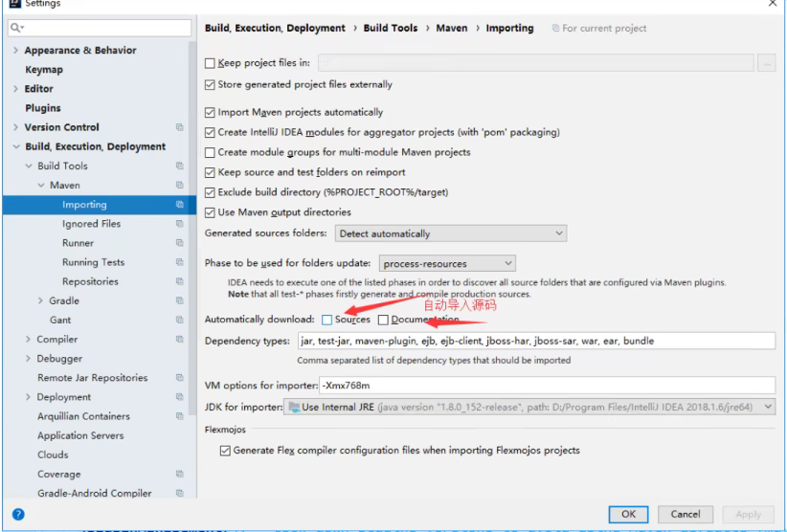Click the Cancel button
Viewport: 787px width, 532px height.
tap(686, 514)
